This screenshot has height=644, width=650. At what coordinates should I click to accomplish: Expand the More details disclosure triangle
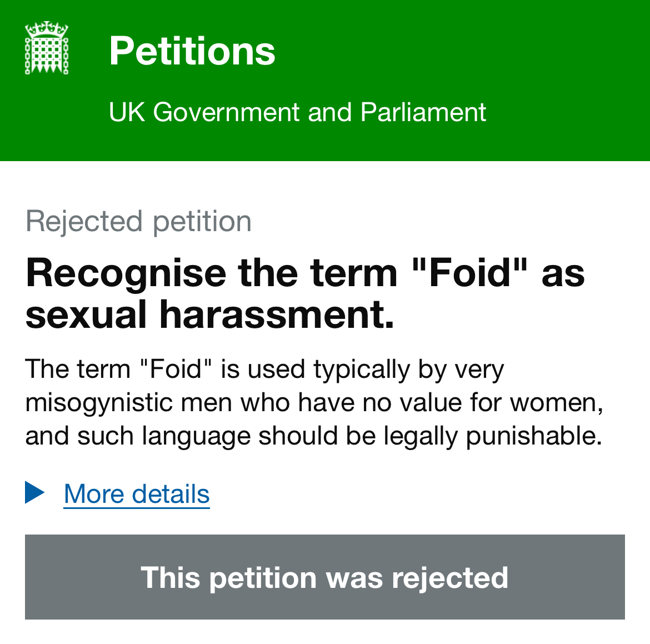(x=35, y=493)
